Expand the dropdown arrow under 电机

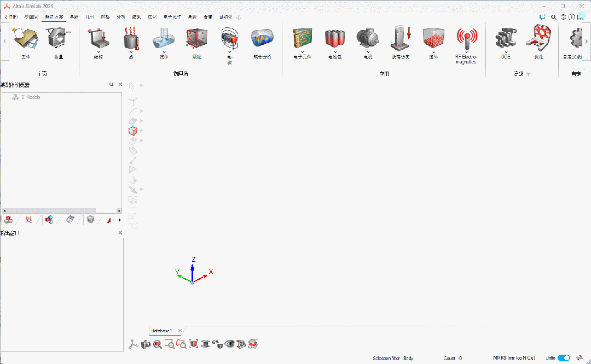[368, 52]
